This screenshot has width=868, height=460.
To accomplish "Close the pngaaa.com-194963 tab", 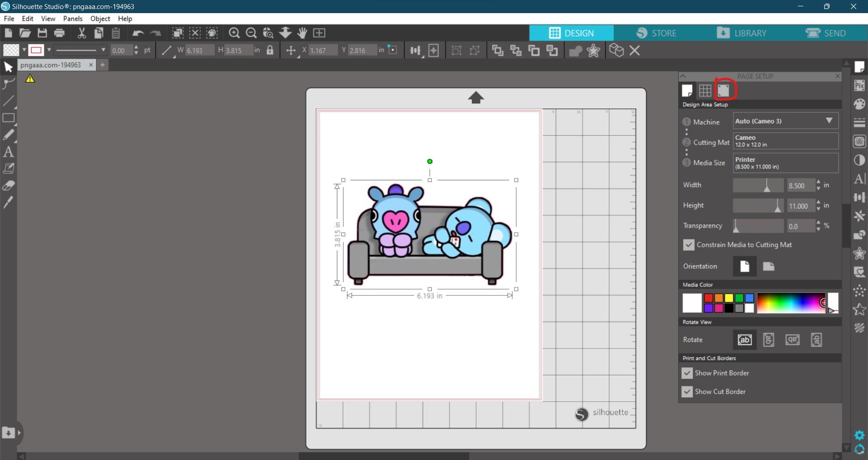I will [x=91, y=65].
